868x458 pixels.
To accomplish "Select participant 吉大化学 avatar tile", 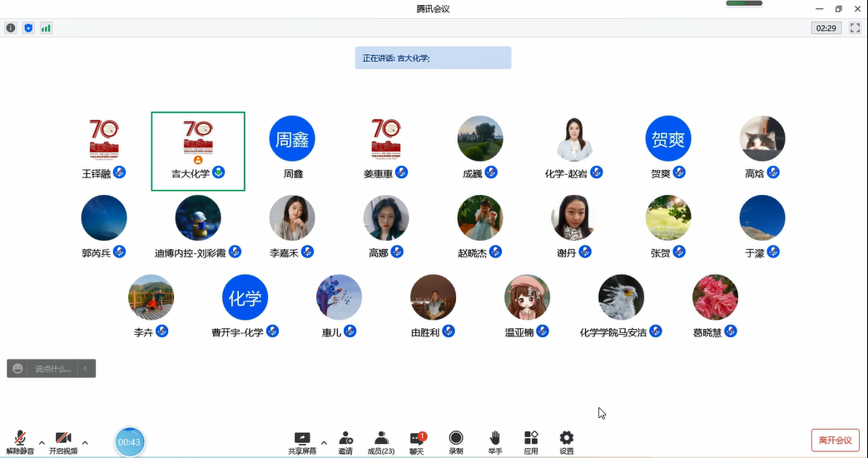I will [198, 151].
